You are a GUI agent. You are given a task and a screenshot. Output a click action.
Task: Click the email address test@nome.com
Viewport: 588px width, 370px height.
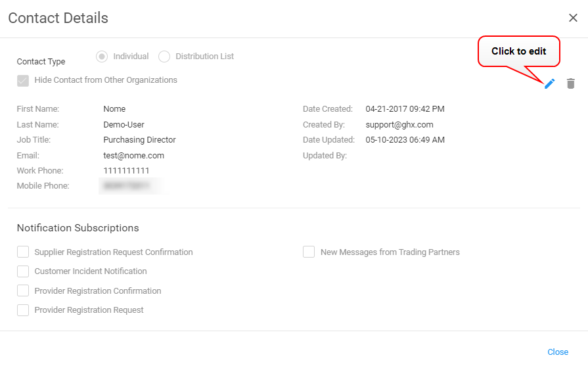click(x=133, y=156)
